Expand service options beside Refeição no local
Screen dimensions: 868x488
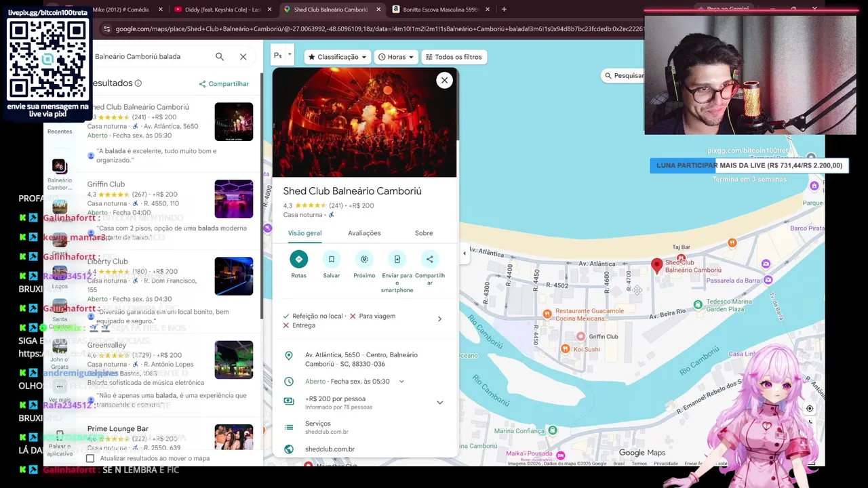click(x=439, y=319)
